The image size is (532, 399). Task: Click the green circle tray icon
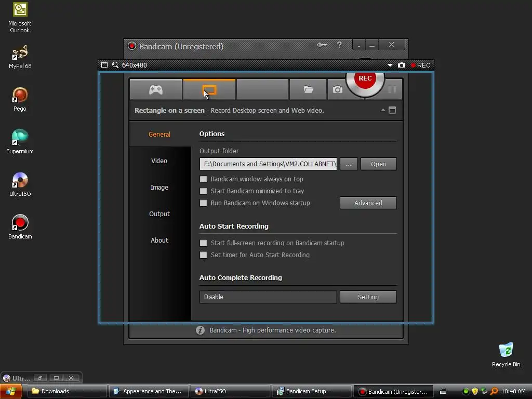pos(466,392)
